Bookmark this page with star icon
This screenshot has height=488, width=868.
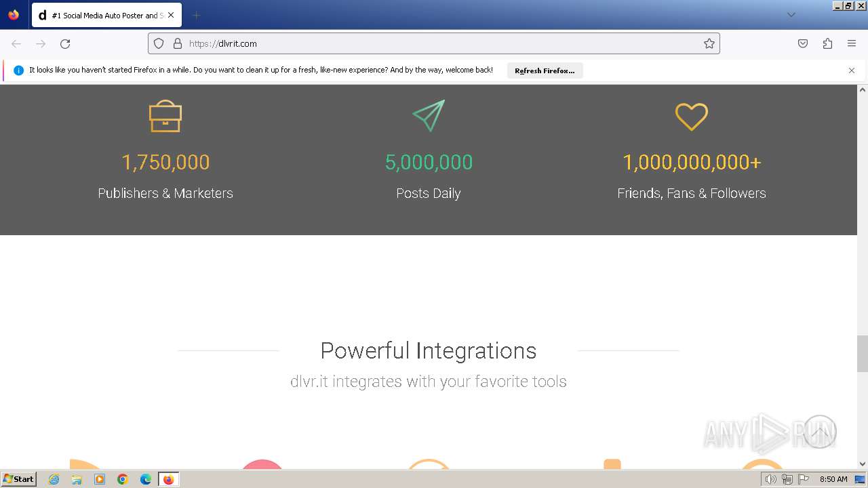click(x=709, y=43)
